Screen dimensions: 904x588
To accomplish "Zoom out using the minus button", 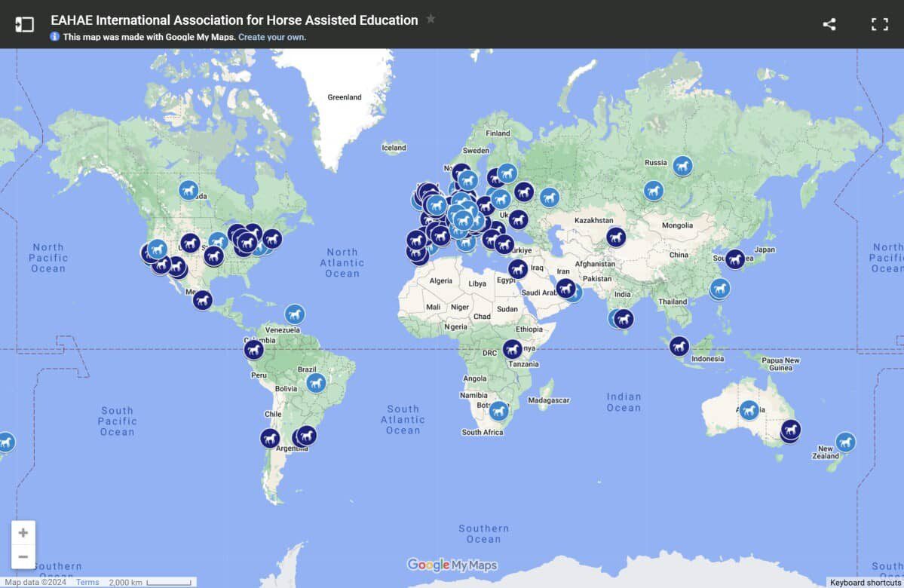I will coord(23,556).
